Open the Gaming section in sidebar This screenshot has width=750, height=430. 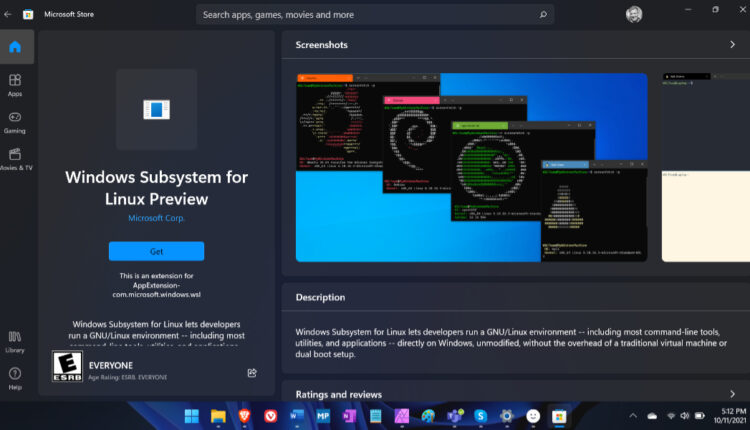pyautogui.click(x=15, y=121)
